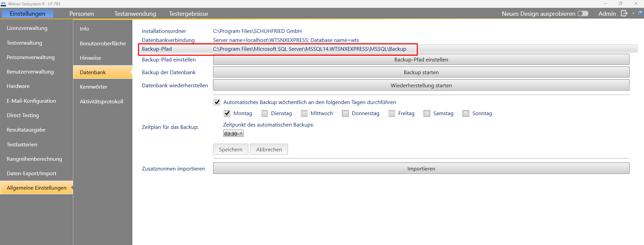Open the Testergebnisse tab

click(x=188, y=14)
